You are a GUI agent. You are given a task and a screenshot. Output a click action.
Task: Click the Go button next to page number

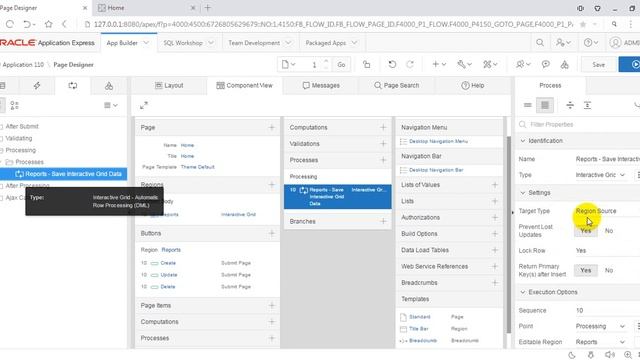(341, 64)
